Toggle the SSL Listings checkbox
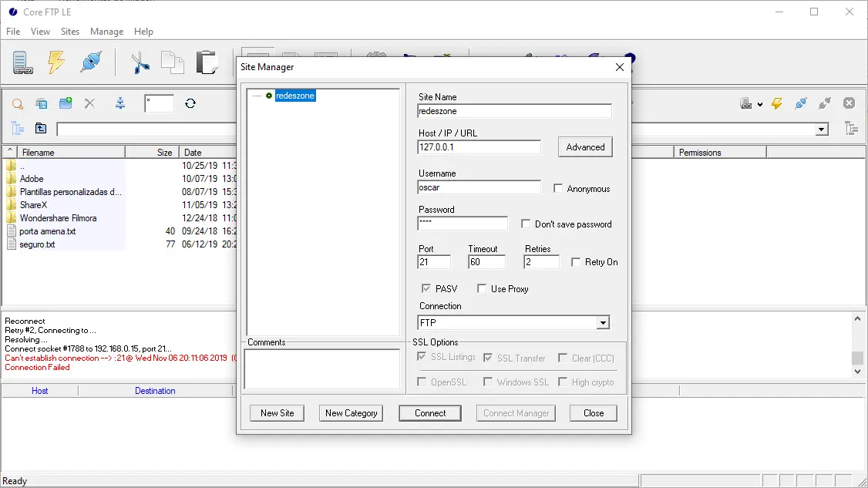 (422, 357)
